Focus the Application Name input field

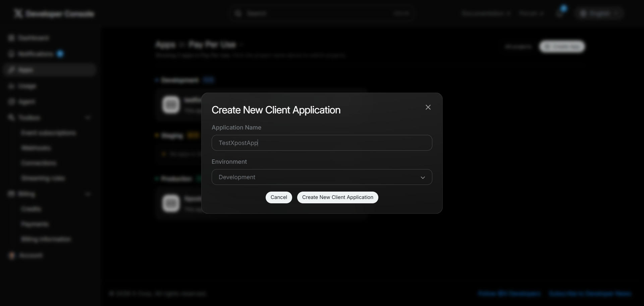322,143
